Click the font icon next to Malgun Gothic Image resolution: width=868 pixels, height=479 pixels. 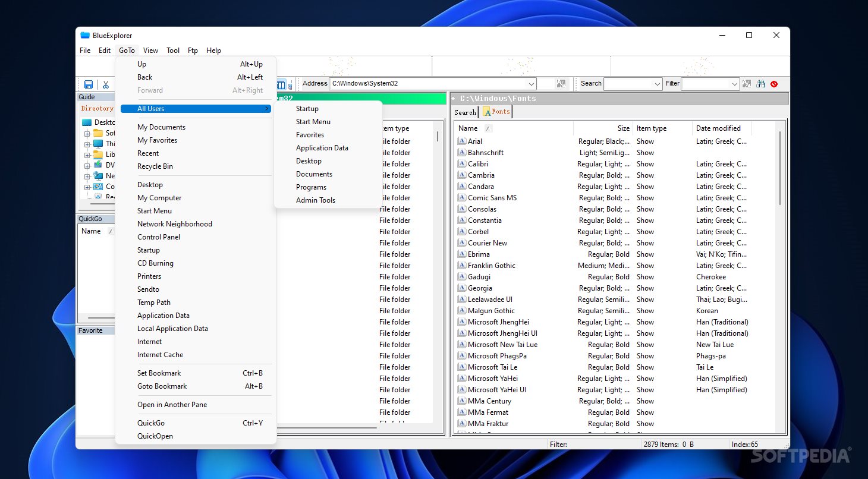pyautogui.click(x=461, y=311)
